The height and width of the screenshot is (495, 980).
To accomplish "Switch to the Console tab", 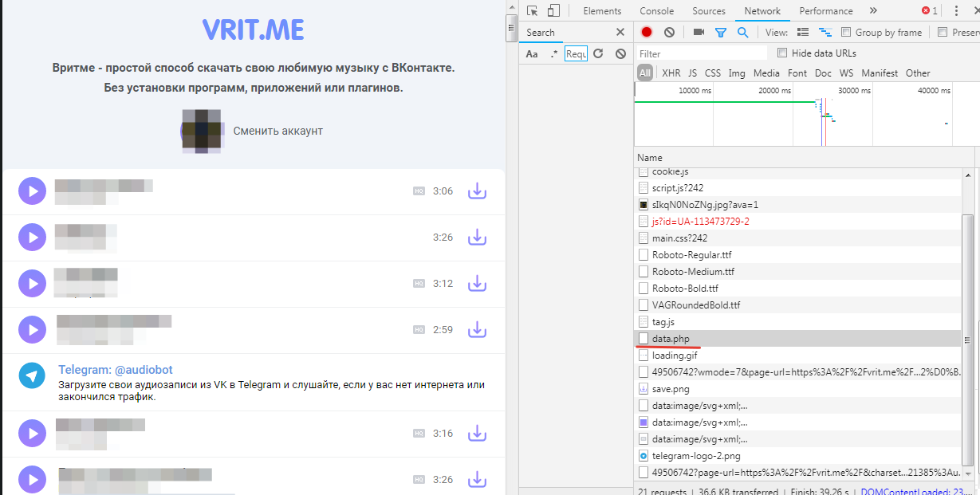I will click(x=657, y=11).
